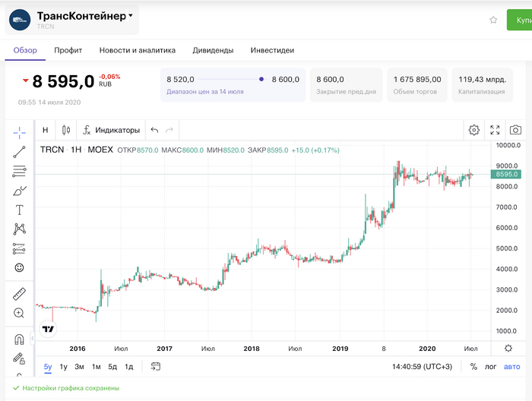Select the chart patterns tool
Viewport: 532px width, 401px height.
[19, 229]
